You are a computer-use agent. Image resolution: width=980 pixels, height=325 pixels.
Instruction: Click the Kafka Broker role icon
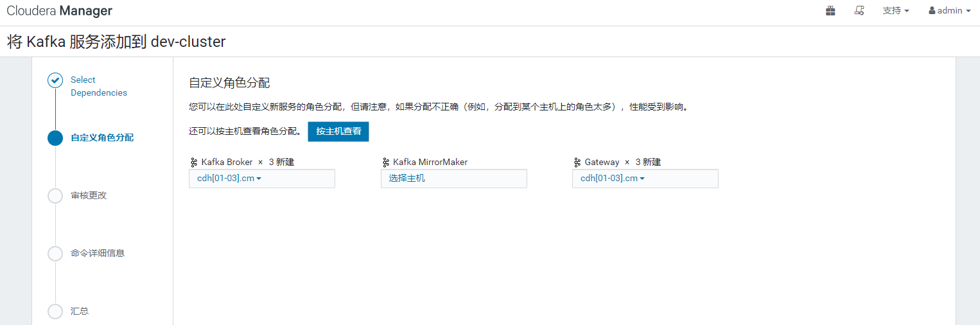pos(193,162)
